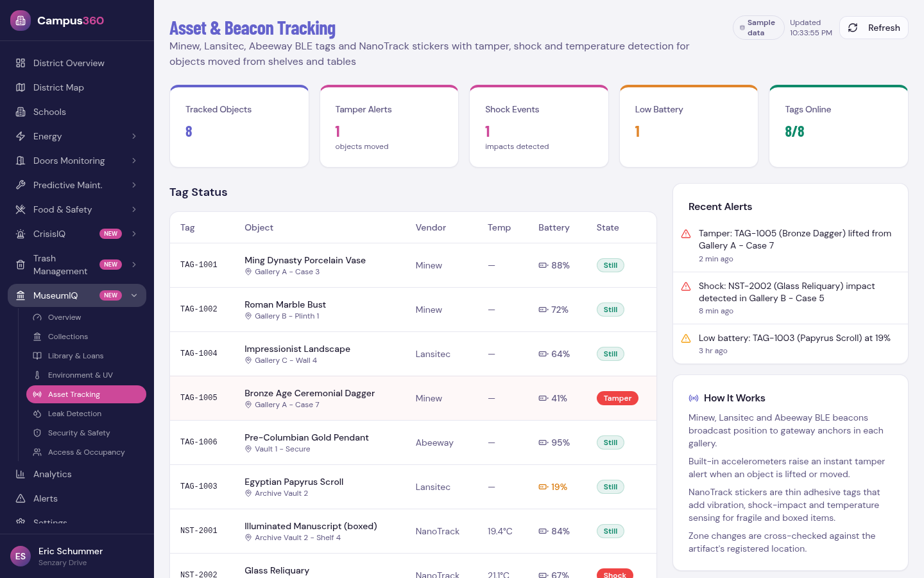Click the Alerts triangle icon in sidebar
924x578 pixels.
21,498
